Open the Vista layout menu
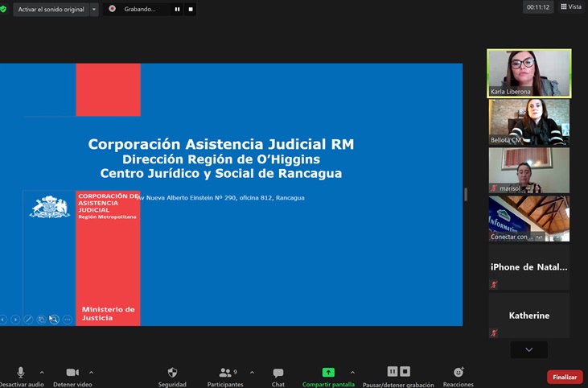This screenshot has height=388, width=588. [x=571, y=6]
